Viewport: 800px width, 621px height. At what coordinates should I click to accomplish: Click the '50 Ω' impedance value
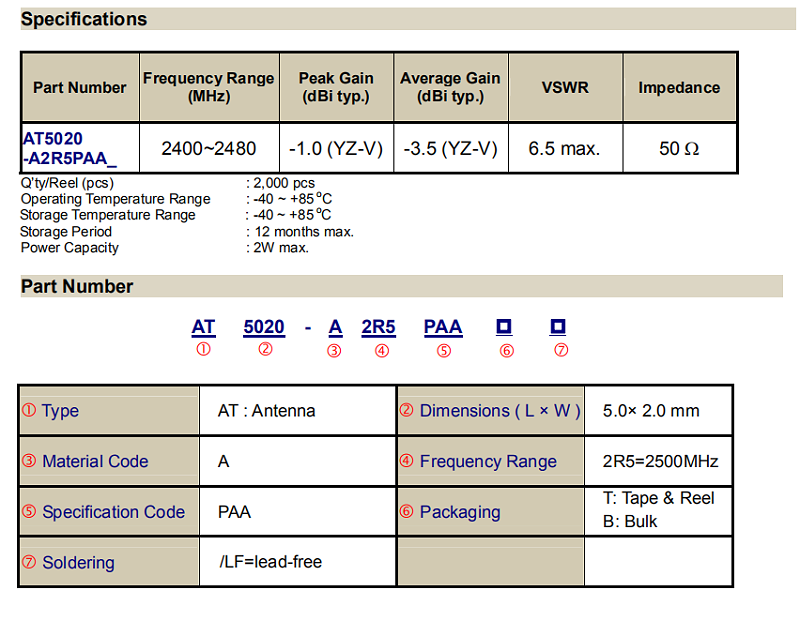pos(679,148)
